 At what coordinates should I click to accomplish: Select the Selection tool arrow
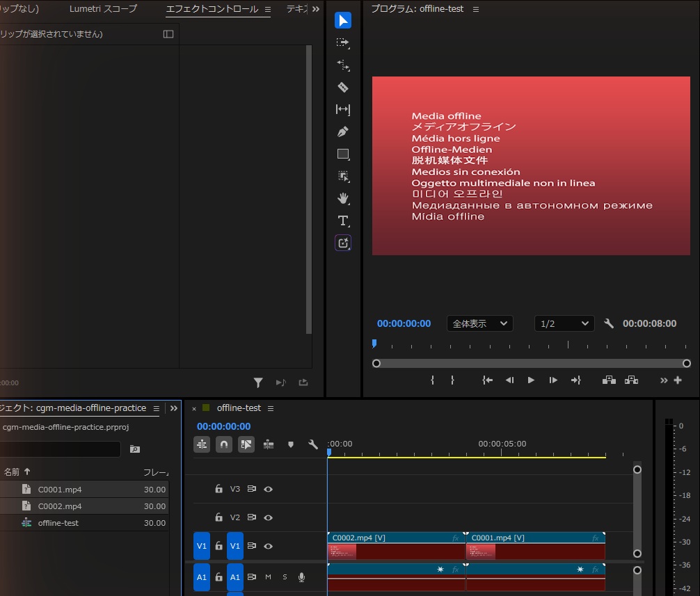tap(343, 21)
